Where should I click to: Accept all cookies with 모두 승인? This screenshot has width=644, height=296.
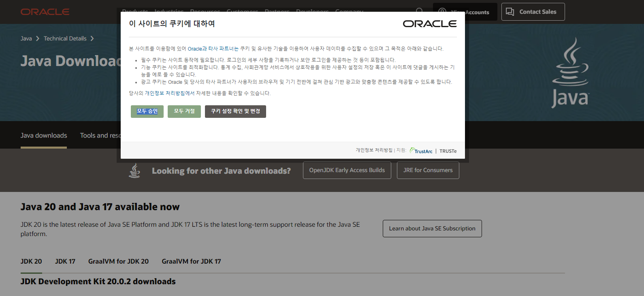147,111
